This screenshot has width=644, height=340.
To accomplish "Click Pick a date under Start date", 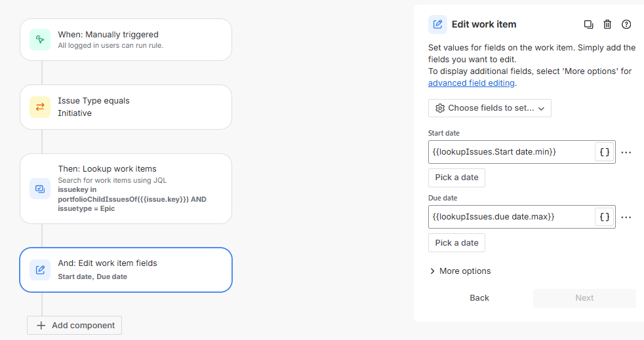I will (456, 178).
